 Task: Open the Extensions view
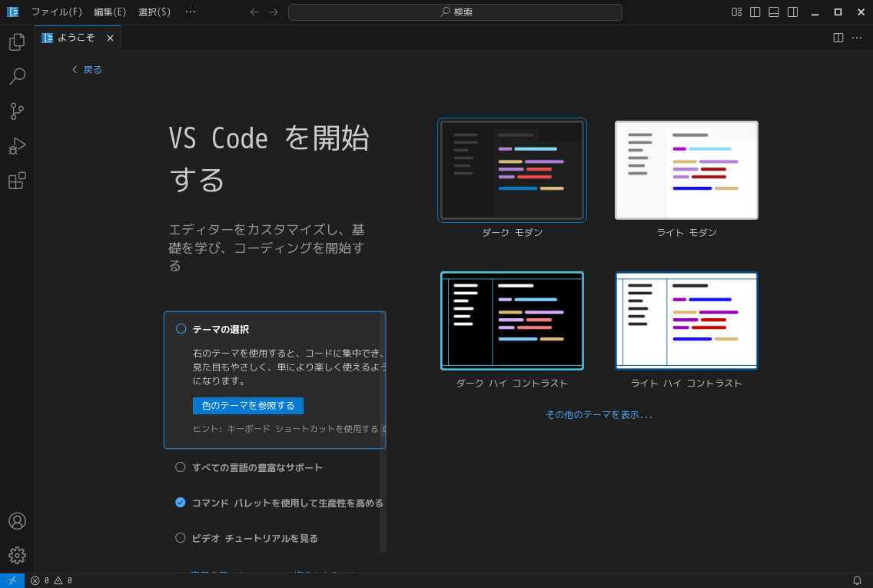tap(17, 181)
